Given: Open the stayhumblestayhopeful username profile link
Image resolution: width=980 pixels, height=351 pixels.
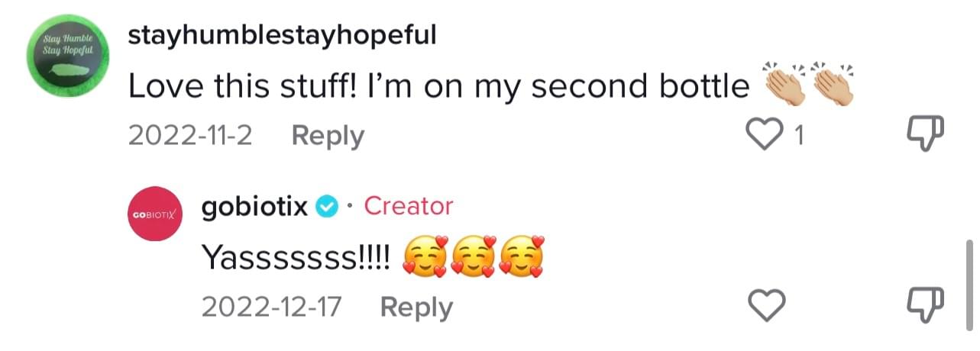Looking at the screenshot, I should (282, 35).
